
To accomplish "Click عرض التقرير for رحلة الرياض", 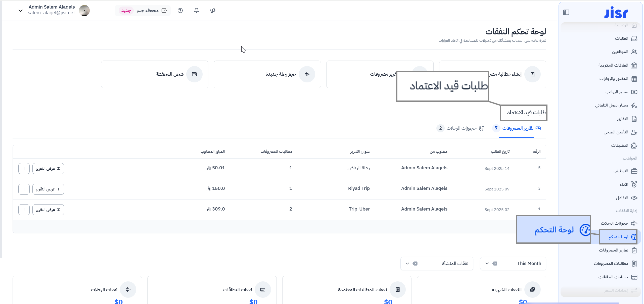I will coord(48,169).
